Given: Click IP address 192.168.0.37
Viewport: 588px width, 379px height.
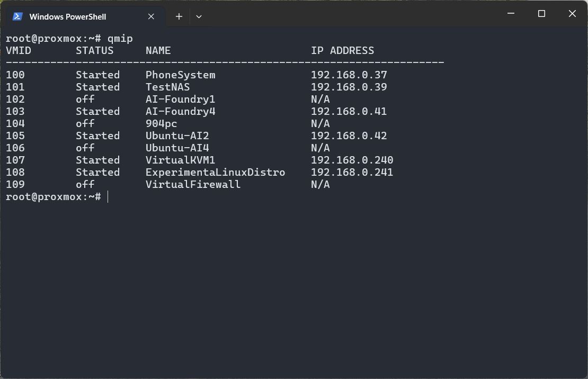Looking at the screenshot, I should point(349,75).
